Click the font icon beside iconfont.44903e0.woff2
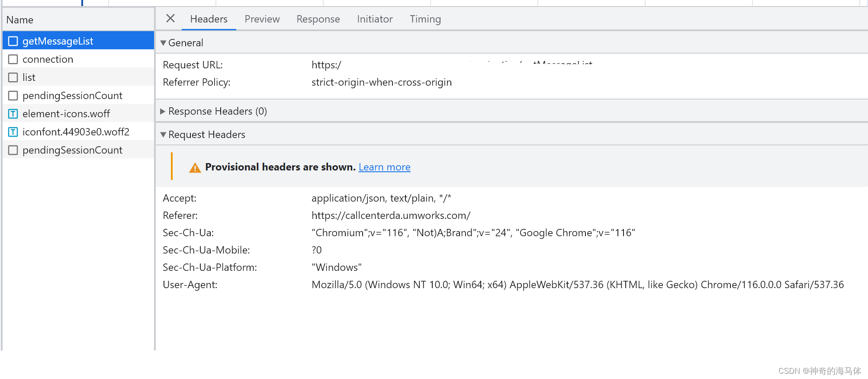868x379 pixels. point(13,132)
